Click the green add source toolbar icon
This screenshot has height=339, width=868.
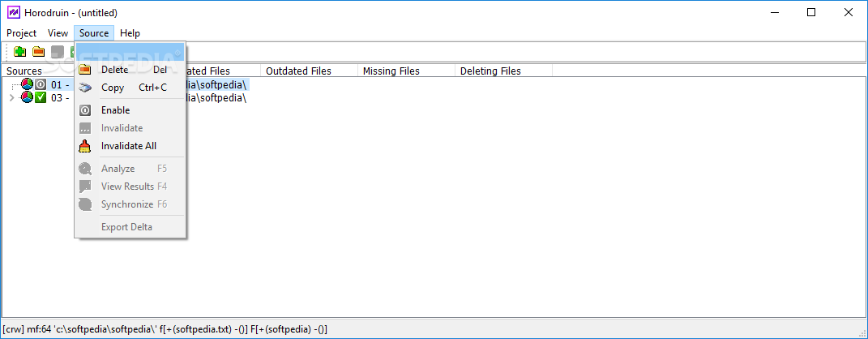(x=20, y=52)
